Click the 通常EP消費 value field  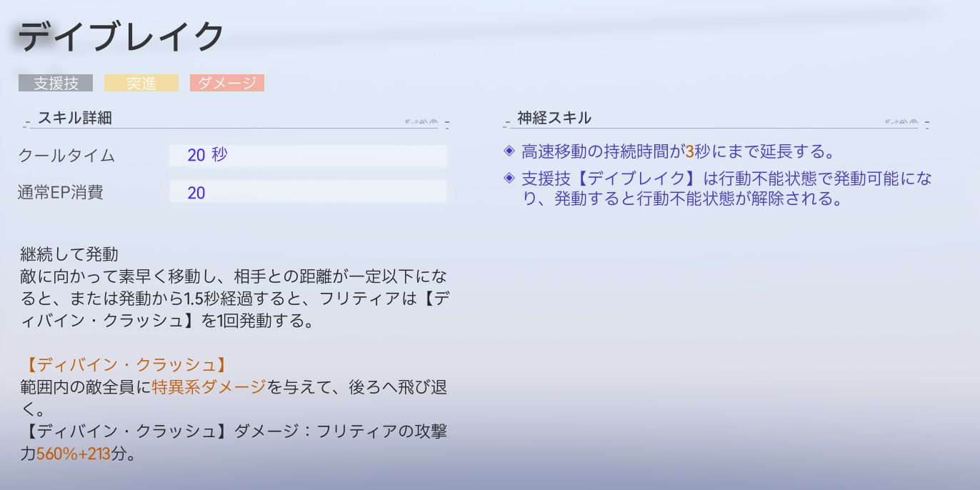pyautogui.click(x=308, y=192)
